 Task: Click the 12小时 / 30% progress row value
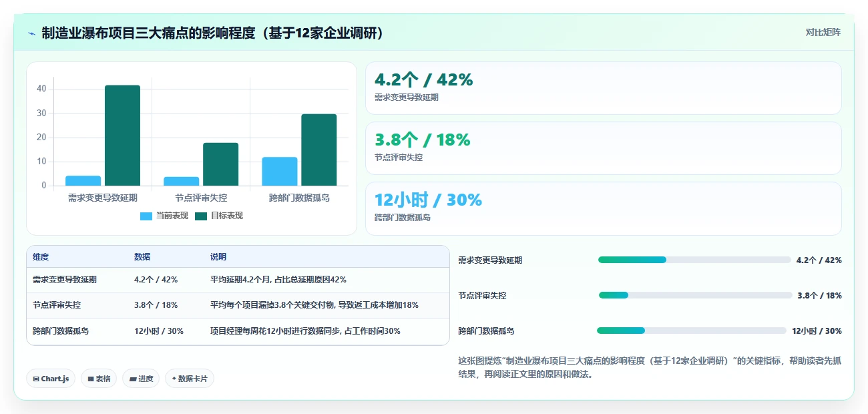click(x=817, y=331)
